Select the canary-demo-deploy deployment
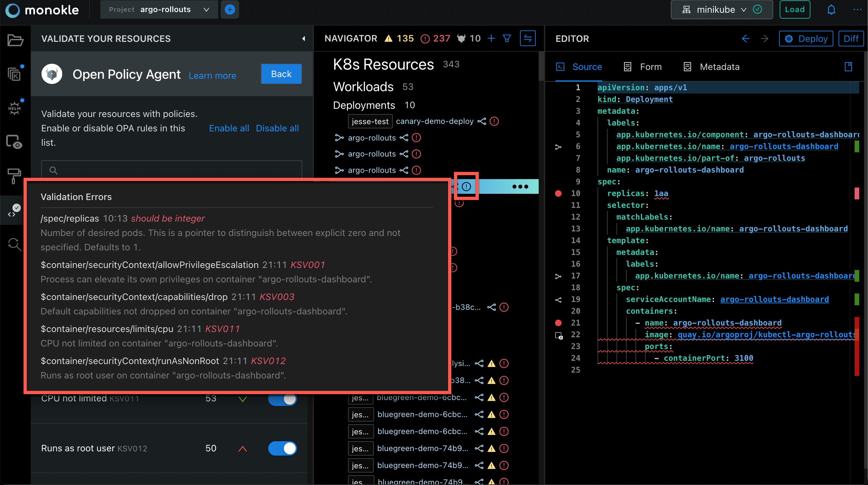 click(435, 121)
